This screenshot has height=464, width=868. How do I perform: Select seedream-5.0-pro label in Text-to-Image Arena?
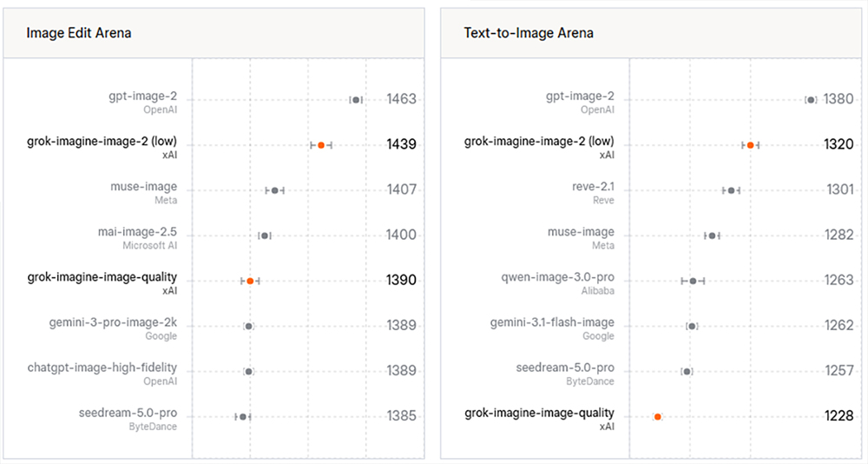(x=565, y=368)
